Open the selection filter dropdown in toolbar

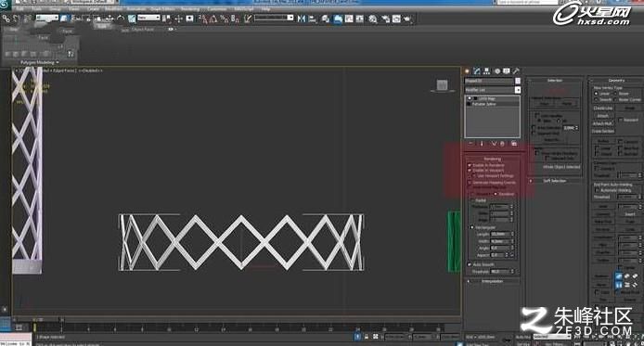(47, 18)
